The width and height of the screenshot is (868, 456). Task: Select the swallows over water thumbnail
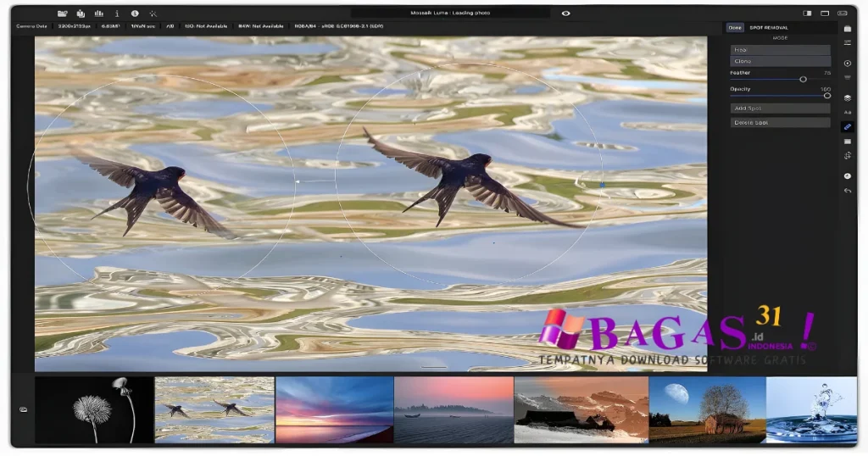[x=214, y=410]
